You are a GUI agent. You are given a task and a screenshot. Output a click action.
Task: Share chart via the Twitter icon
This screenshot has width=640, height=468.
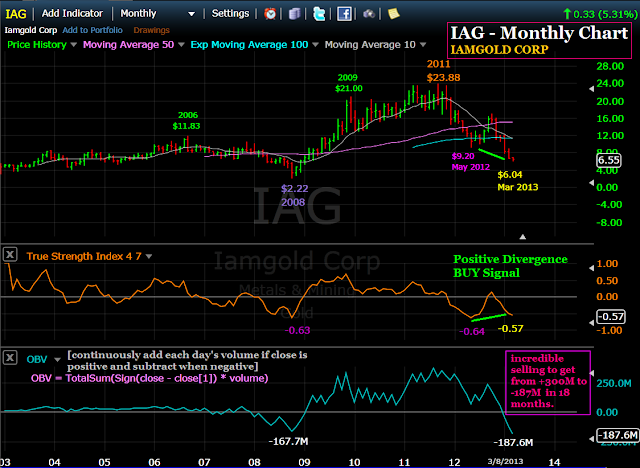pos(319,14)
